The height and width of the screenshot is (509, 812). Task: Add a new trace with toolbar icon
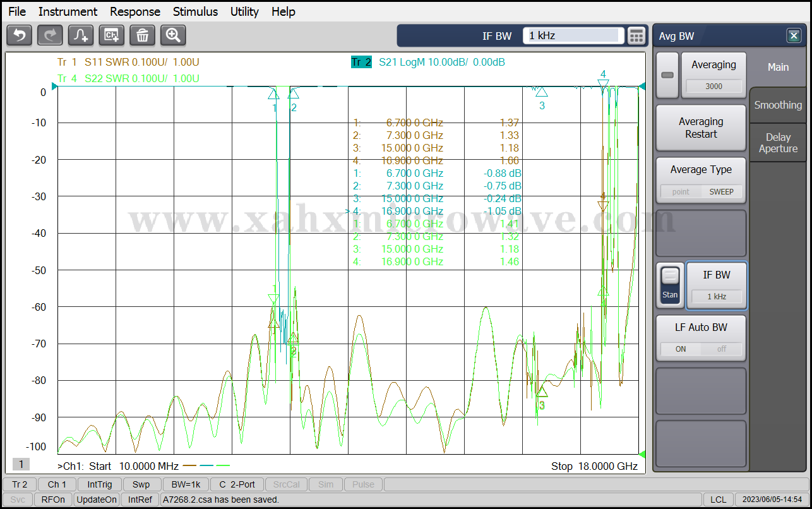tap(81, 35)
